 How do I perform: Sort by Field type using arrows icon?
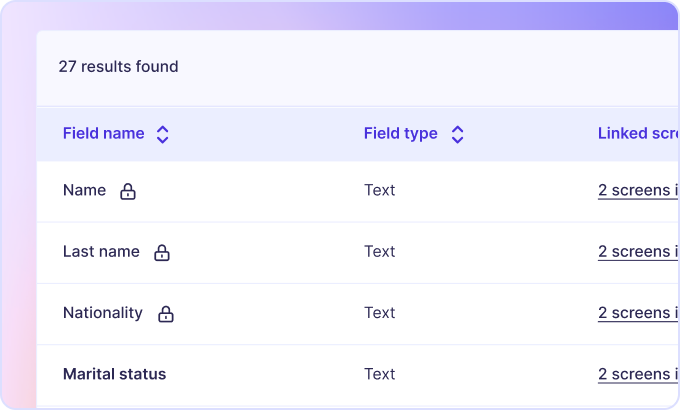pyautogui.click(x=457, y=134)
